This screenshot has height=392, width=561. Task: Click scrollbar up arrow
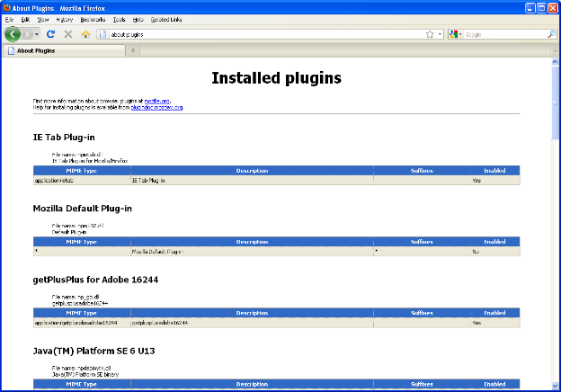pos(555,61)
